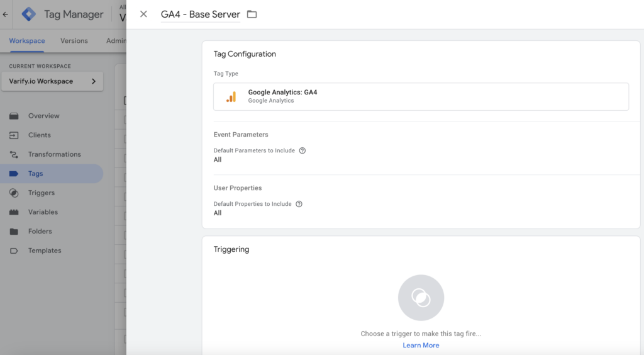Viewport: 644px width, 355px height.
Task: Click the All value under Default Parameters
Action: [218, 160]
